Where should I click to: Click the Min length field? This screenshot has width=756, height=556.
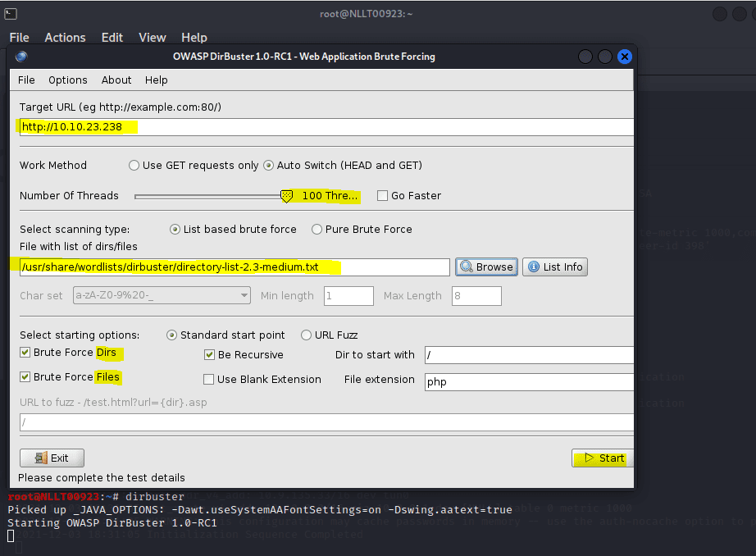pyautogui.click(x=349, y=295)
